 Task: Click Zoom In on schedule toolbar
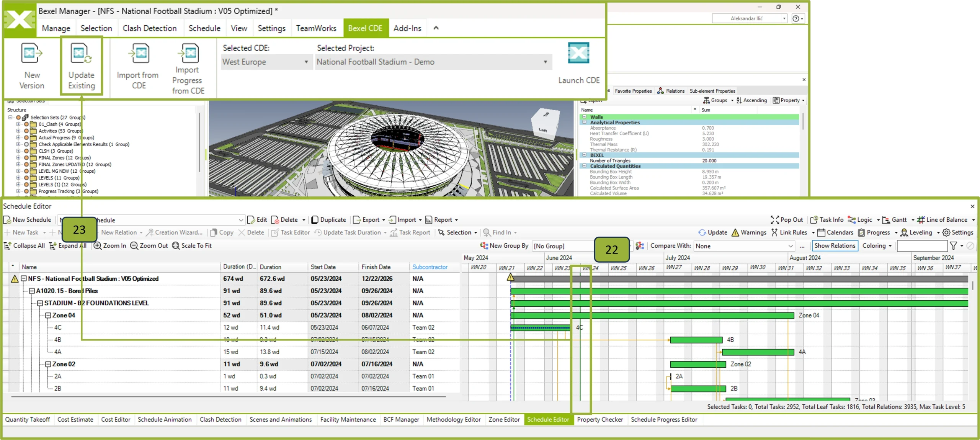coord(110,246)
